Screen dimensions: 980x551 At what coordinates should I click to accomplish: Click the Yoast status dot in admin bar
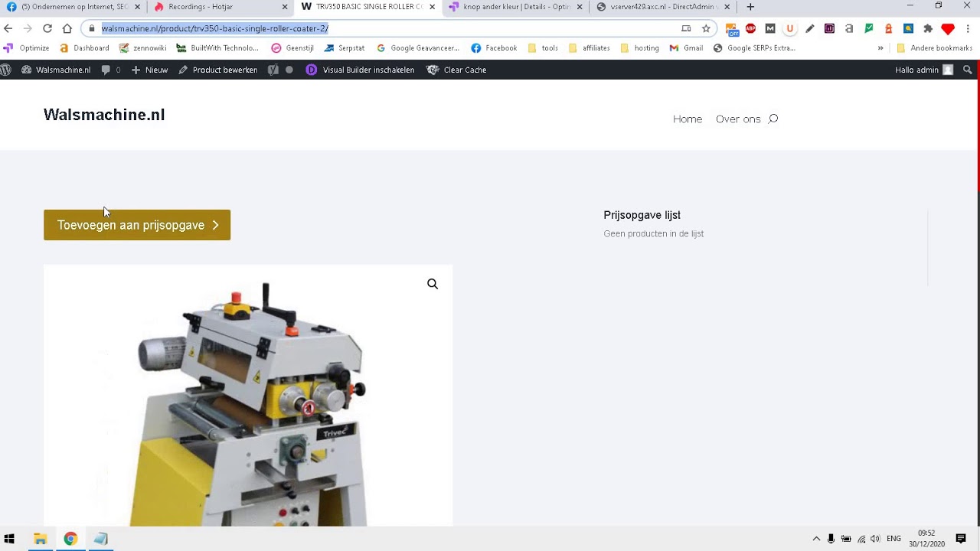pyautogui.click(x=289, y=70)
